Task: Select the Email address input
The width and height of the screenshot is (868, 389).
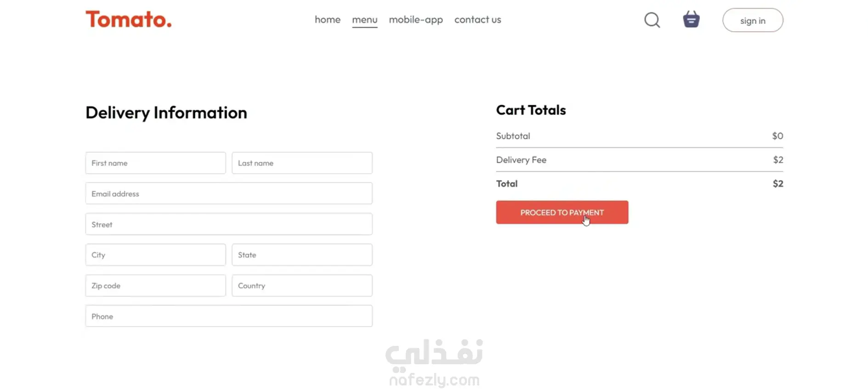Action: (x=228, y=193)
